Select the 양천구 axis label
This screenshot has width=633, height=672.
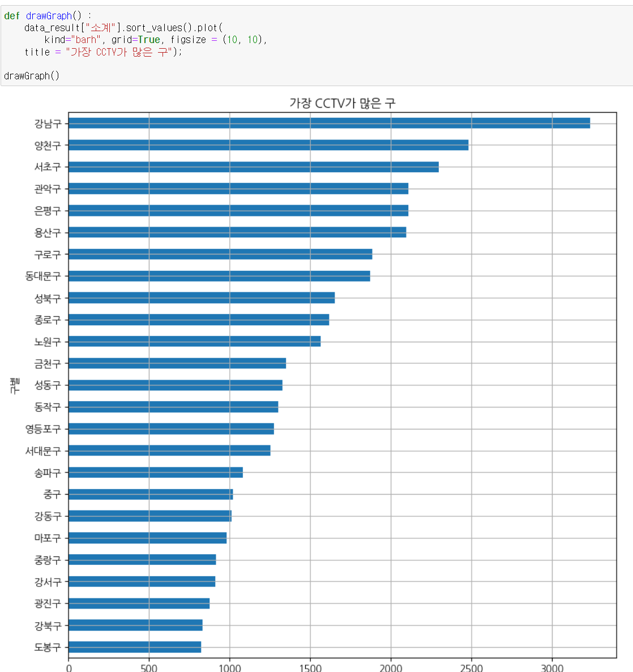click(48, 146)
